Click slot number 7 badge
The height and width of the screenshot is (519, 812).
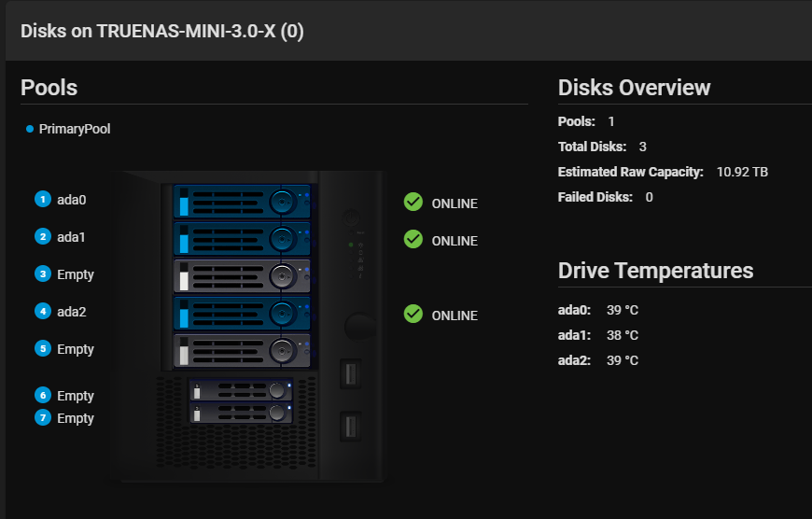(43, 417)
